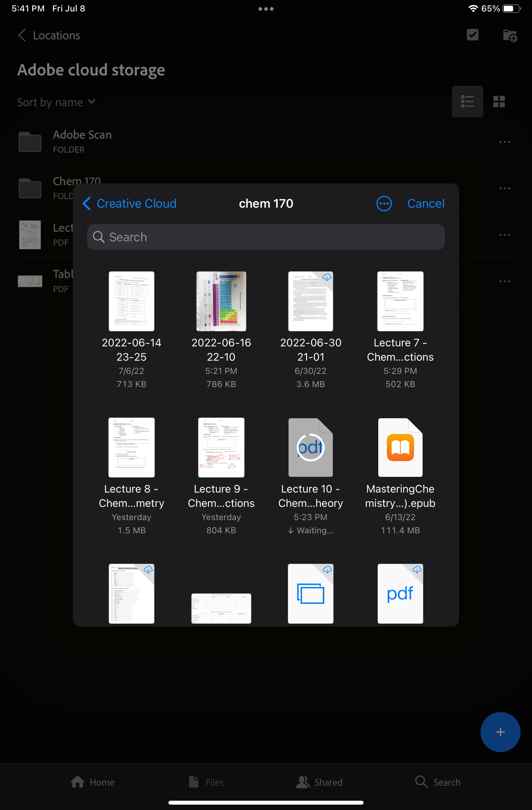
Task: Tap the three-dot multitasking menu at top
Action: tap(266, 9)
